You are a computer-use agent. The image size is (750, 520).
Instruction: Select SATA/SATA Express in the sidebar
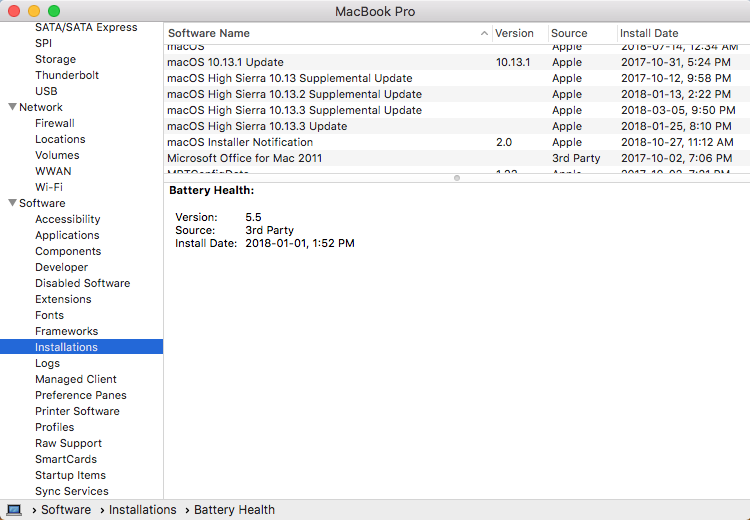pyautogui.click(x=86, y=27)
